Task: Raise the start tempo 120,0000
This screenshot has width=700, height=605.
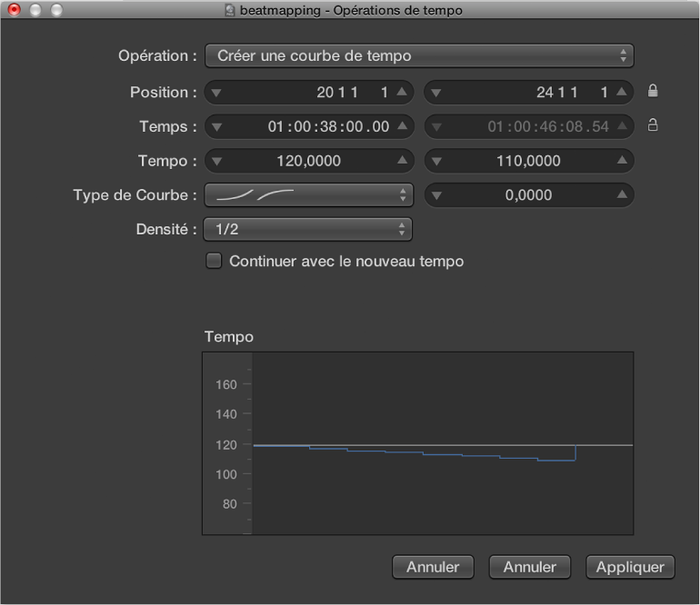Action: (402, 160)
